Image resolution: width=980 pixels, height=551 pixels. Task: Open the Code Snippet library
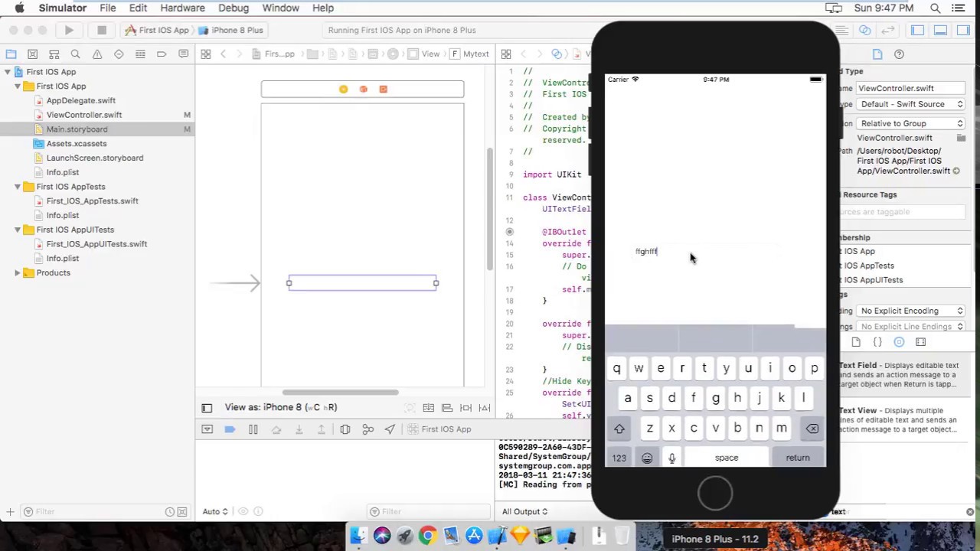point(877,342)
